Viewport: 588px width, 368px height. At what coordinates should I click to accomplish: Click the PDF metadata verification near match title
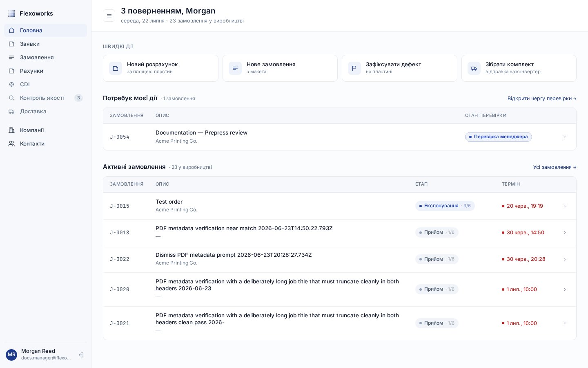244,228
